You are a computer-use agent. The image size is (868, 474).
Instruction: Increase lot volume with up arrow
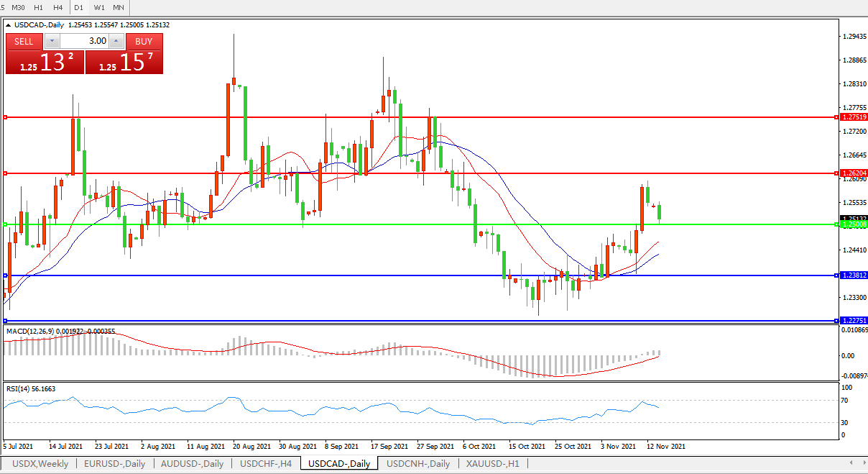(116, 41)
